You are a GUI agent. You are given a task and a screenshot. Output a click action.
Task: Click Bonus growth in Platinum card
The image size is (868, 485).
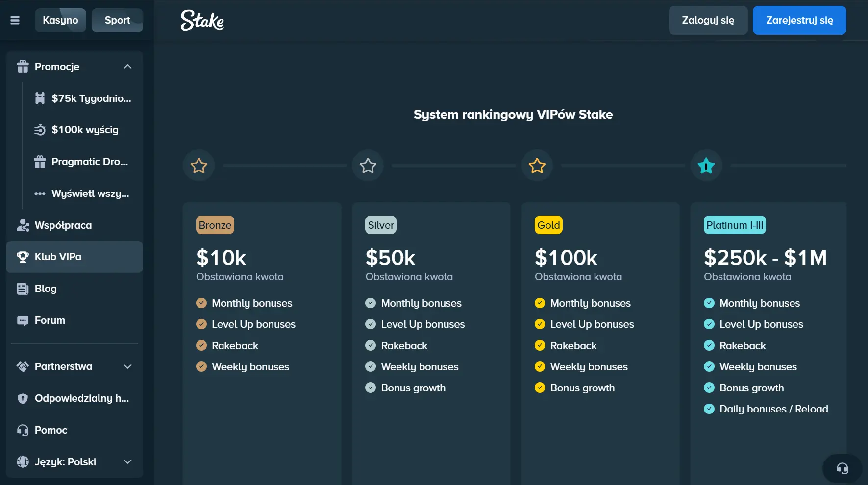click(752, 388)
